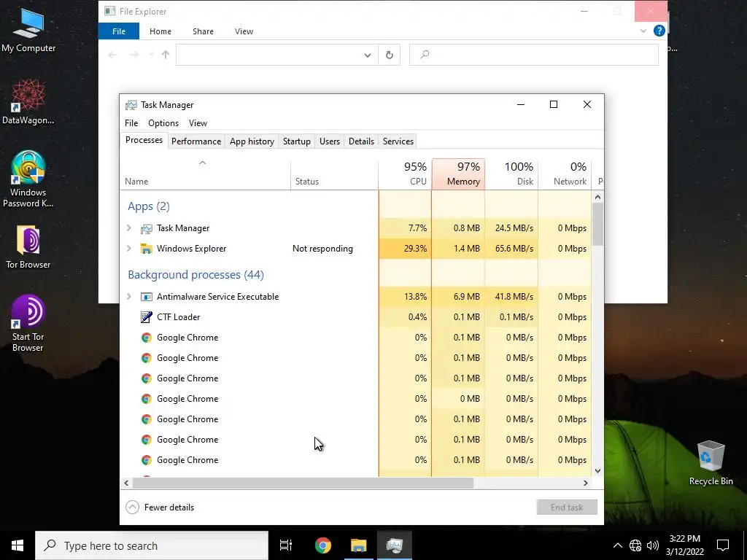Click the Windows Start button
Image resolution: width=747 pixels, height=560 pixels.
point(18,545)
